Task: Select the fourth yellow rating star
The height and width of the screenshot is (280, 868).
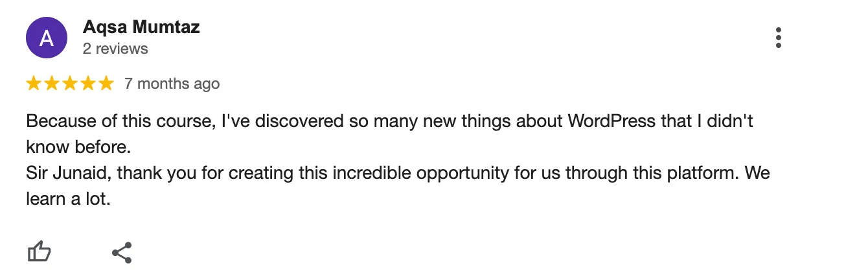Action: (x=88, y=84)
